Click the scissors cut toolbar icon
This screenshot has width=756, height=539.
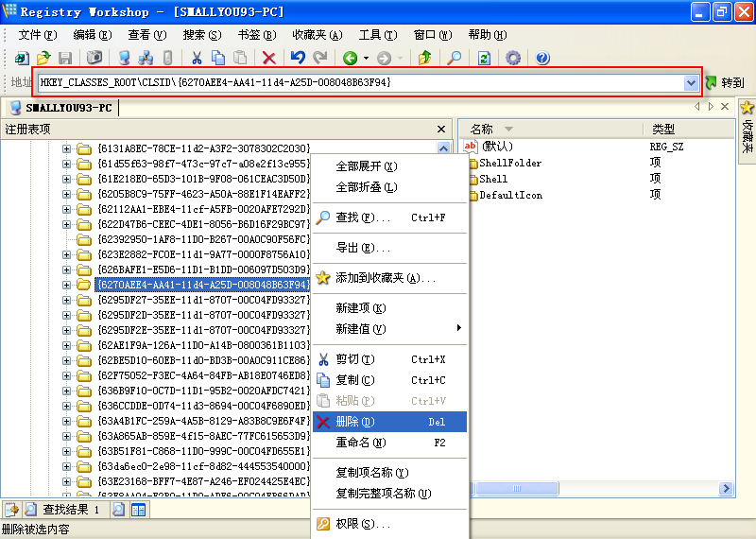pyautogui.click(x=197, y=58)
